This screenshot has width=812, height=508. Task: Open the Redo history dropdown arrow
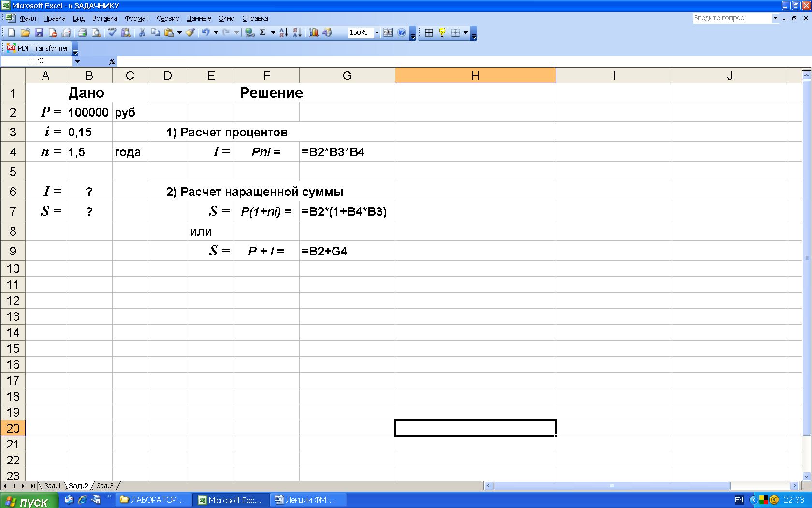pyautogui.click(x=236, y=32)
